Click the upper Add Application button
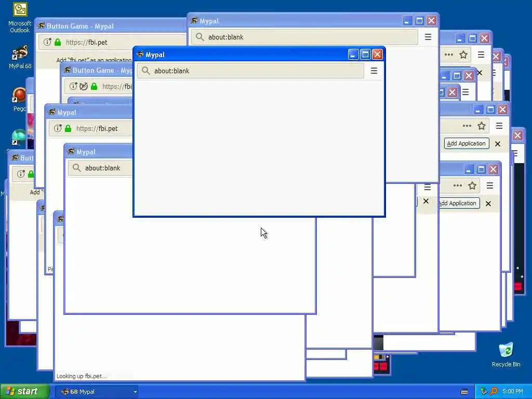The height and width of the screenshot is (399, 532). click(x=467, y=143)
